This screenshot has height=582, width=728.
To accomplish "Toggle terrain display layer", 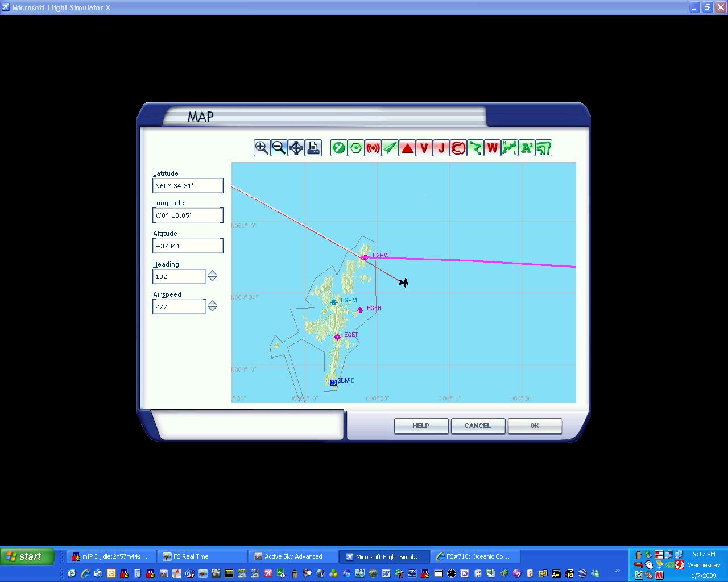I will [543, 148].
